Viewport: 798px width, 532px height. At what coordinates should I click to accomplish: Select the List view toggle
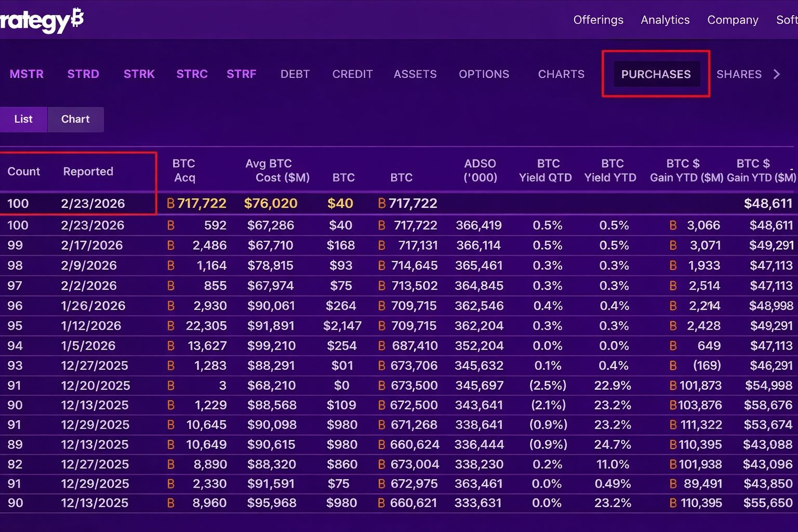pos(23,119)
